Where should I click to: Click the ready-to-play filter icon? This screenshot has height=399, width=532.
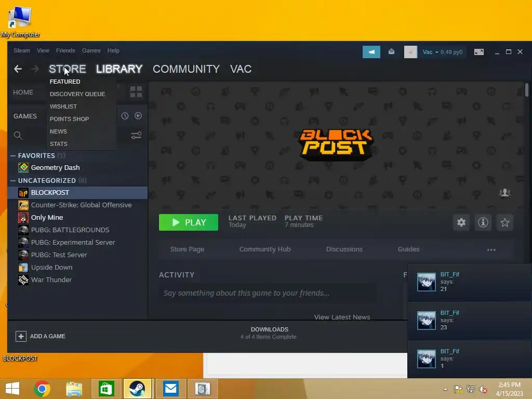pyautogui.click(x=138, y=116)
